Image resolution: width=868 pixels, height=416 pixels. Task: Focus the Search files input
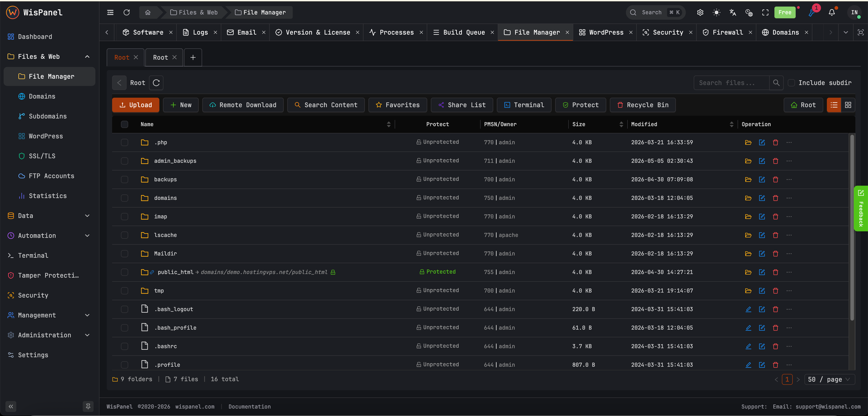coord(731,83)
